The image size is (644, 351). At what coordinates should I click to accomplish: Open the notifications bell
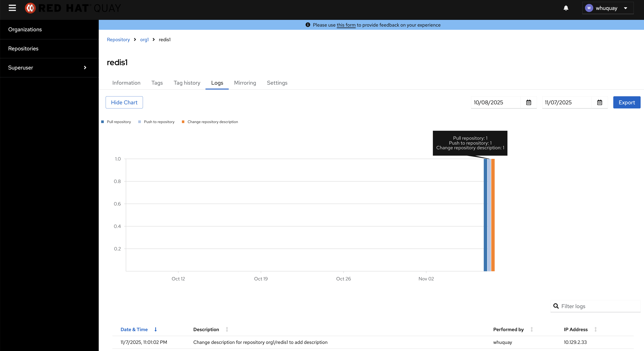[566, 8]
